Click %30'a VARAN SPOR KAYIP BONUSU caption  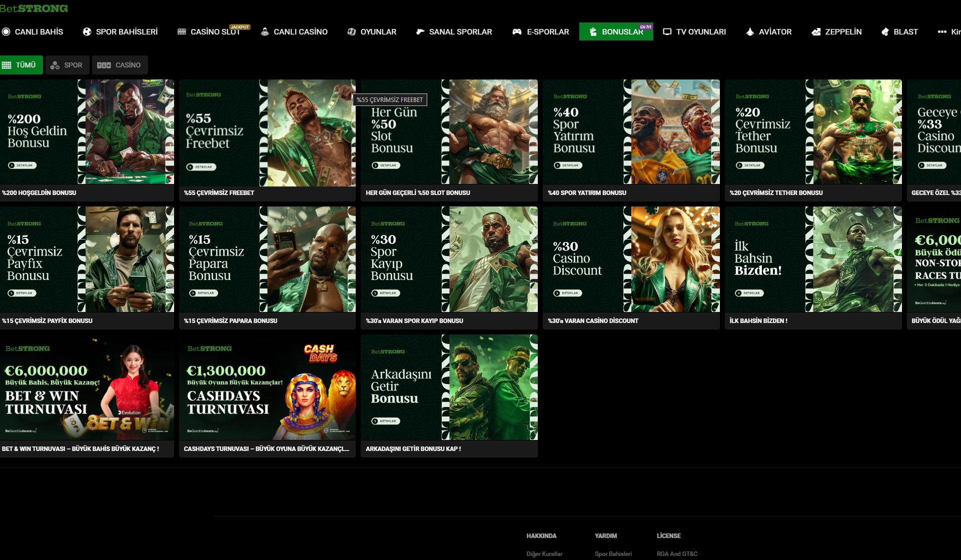pyautogui.click(x=414, y=320)
